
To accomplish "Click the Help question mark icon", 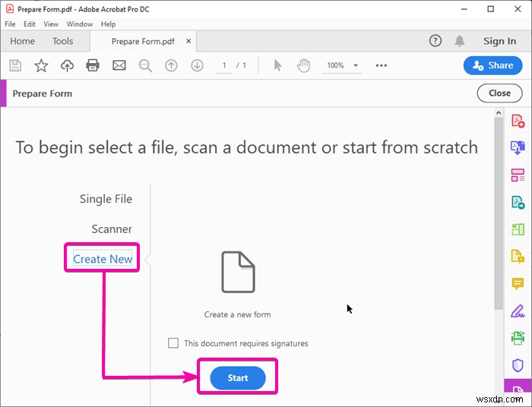I will (435, 41).
